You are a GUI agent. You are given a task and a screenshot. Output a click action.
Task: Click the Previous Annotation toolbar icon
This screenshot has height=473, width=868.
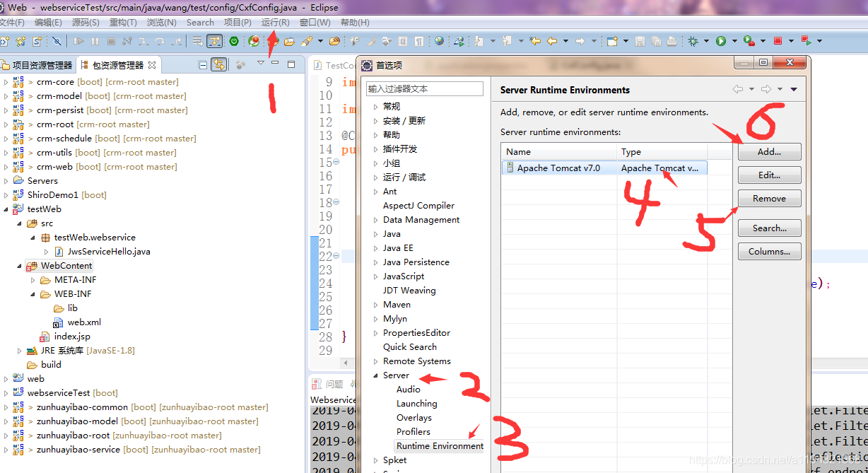coord(506,41)
